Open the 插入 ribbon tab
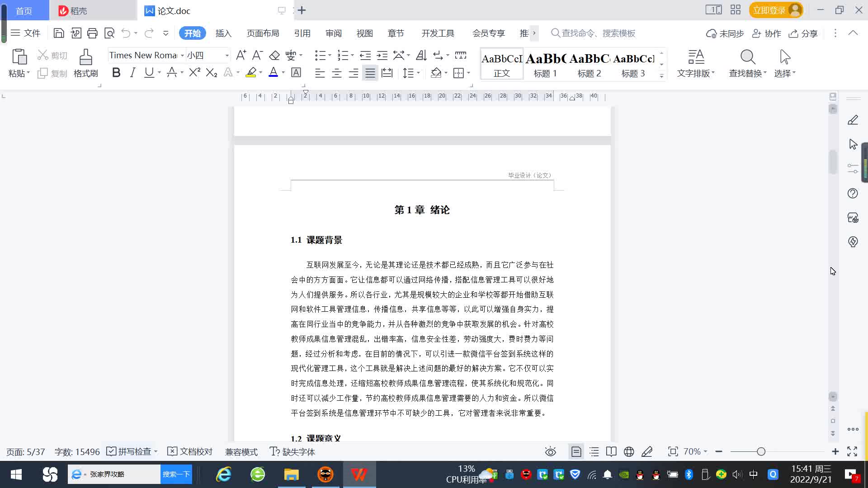The width and height of the screenshot is (868, 488). (223, 33)
